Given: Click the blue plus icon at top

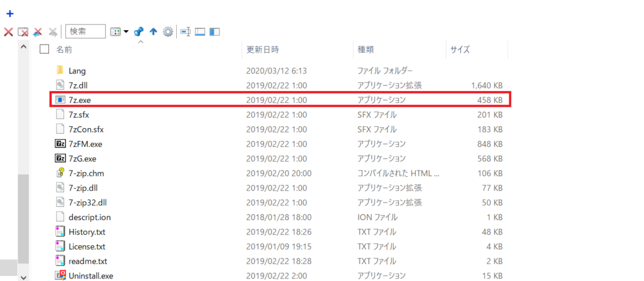Looking at the screenshot, I should coord(10,14).
